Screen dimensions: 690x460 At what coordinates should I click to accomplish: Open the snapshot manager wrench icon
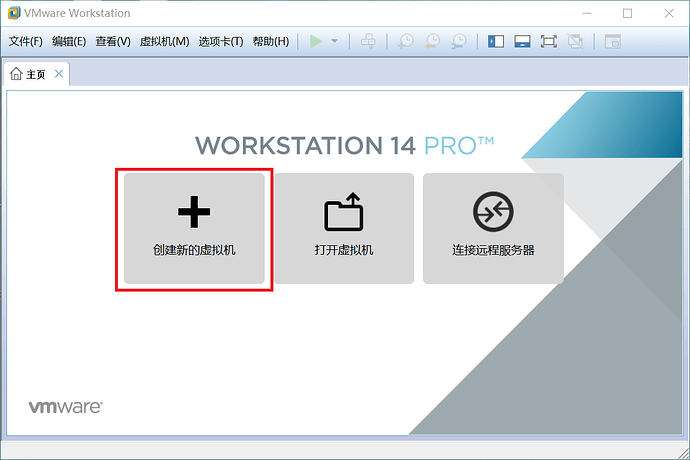(x=459, y=41)
